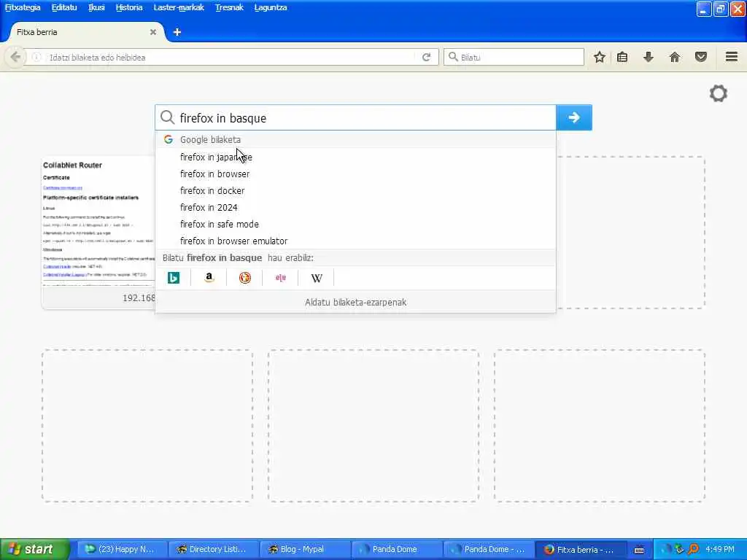This screenshot has width=747, height=560.
Task: Choose suggestion firefox in safe mode
Action: 355,224
